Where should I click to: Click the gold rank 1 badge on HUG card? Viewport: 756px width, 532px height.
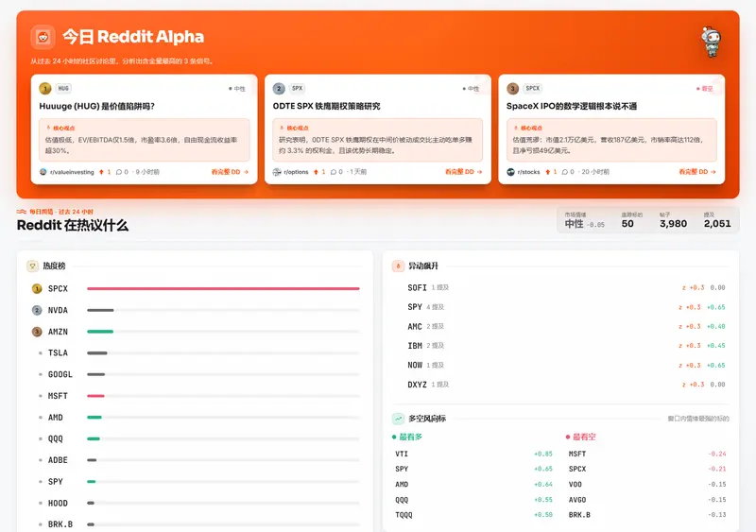[44, 88]
